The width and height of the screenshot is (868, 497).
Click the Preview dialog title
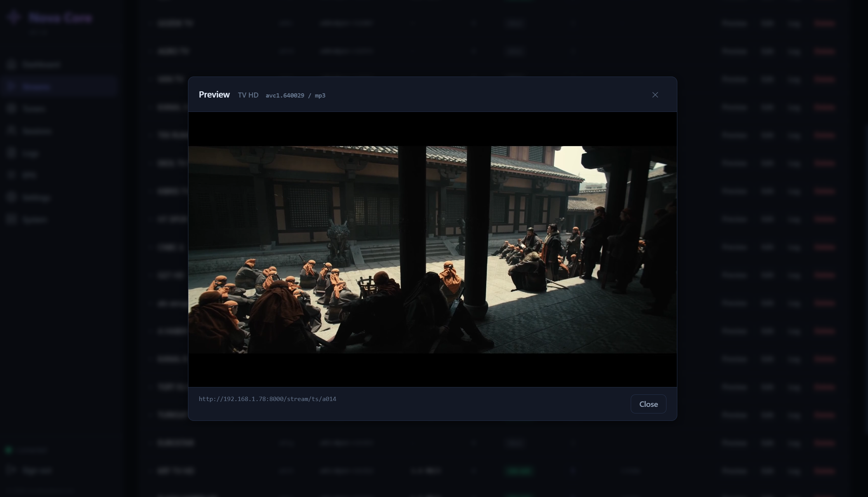(x=214, y=95)
